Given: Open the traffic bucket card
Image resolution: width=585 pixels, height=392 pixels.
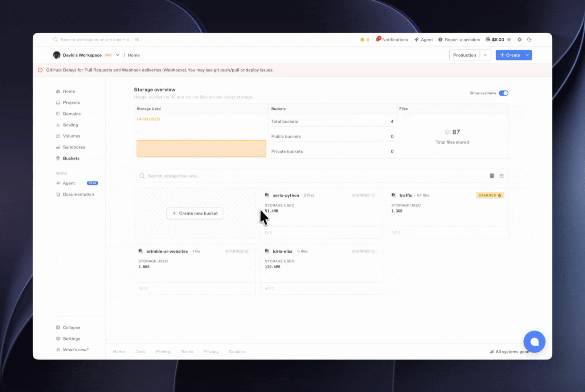Looking at the screenshot, I should click(447, 213).
